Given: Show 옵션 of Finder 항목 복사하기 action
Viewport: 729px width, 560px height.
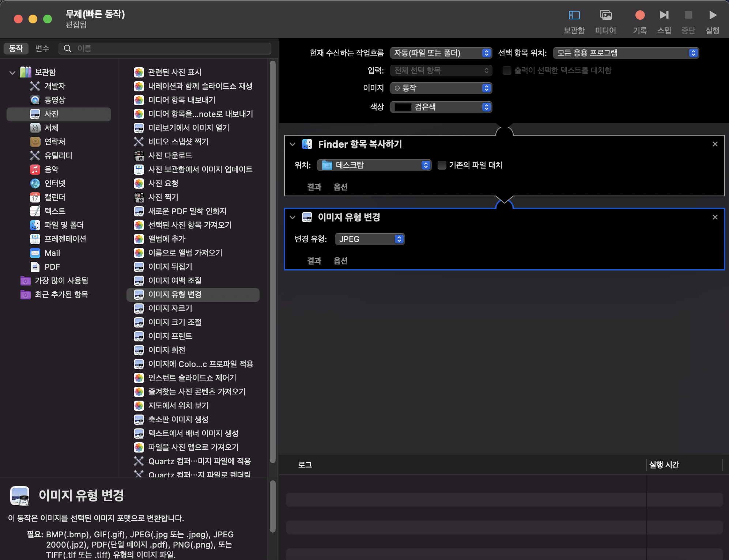Looking at the screenshot, I should [x=340, y=187].
